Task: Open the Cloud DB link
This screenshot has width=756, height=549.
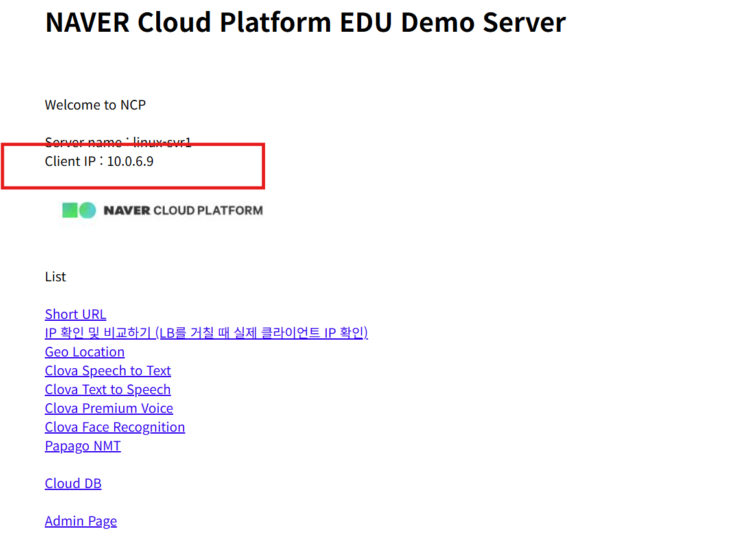Action: 73,484
